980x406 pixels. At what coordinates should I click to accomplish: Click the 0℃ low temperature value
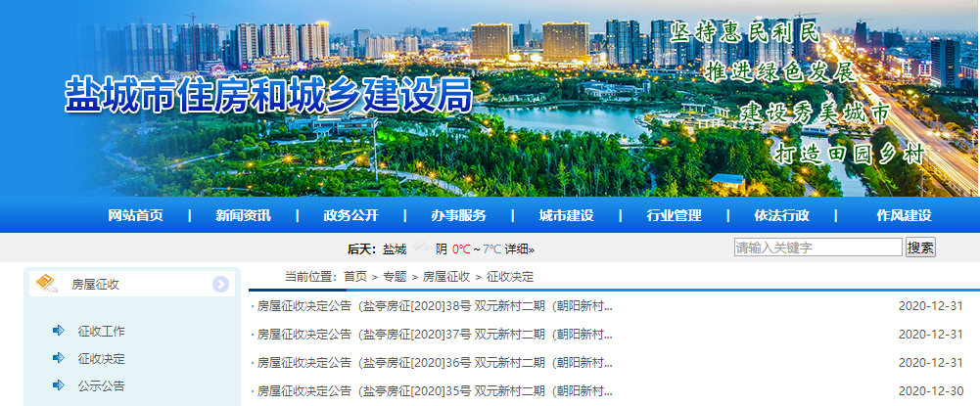[x=461, y=249]
